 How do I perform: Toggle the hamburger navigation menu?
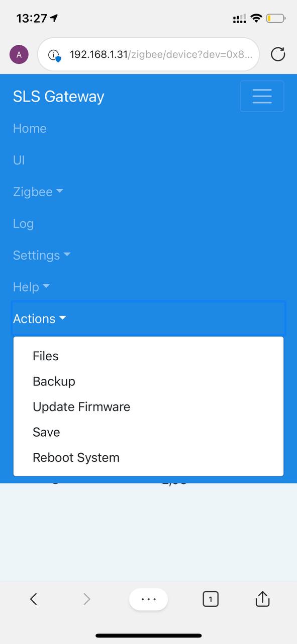[x=262, y=96]
